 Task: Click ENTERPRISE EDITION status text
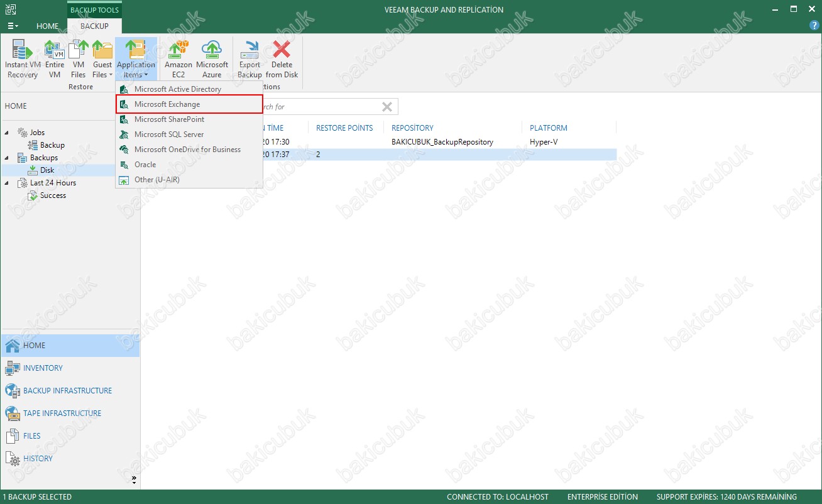point(602,497)
